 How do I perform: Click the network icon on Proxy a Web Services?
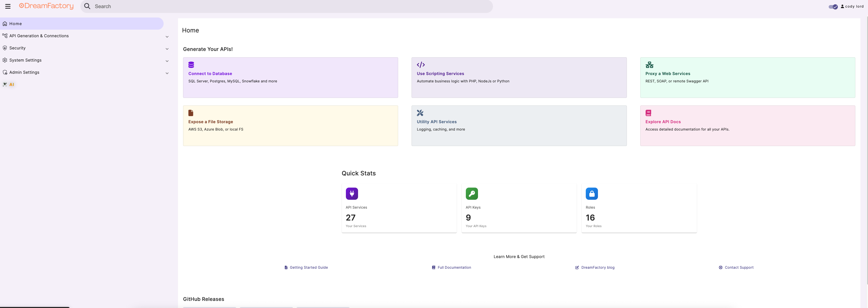click(x=649, y=65)
